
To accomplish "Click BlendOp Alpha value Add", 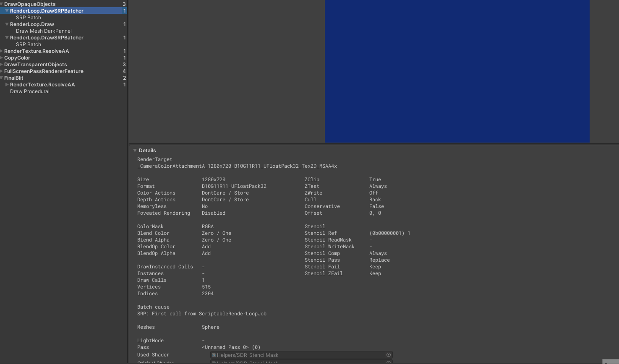I will tap(206, 253).
